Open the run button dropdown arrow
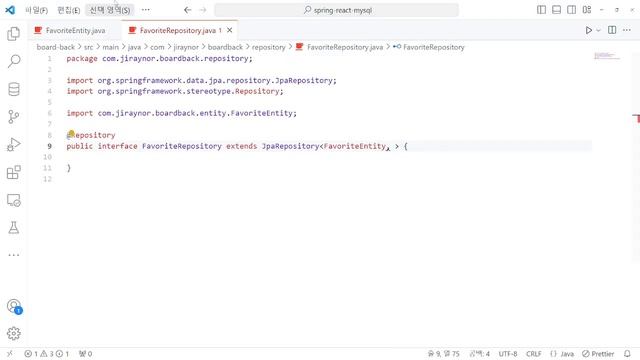The width and height of the screenshot is (640, 360). [598, 30]
